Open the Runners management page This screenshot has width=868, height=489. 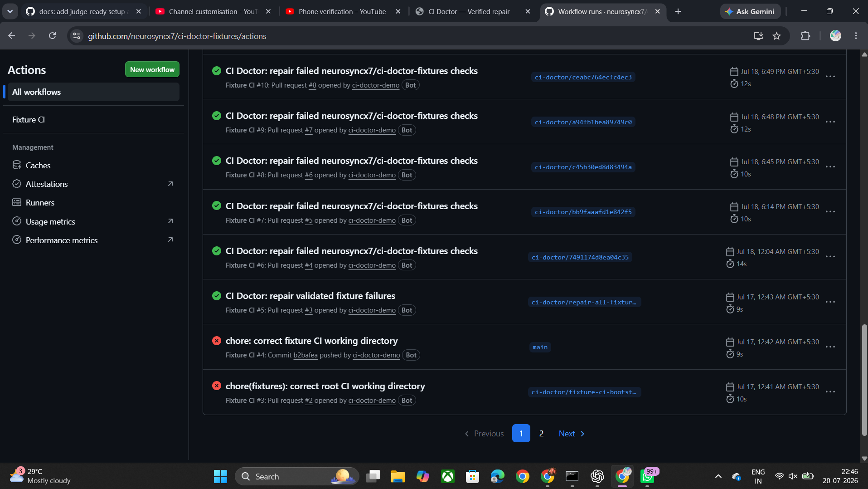tap(40, 202)
